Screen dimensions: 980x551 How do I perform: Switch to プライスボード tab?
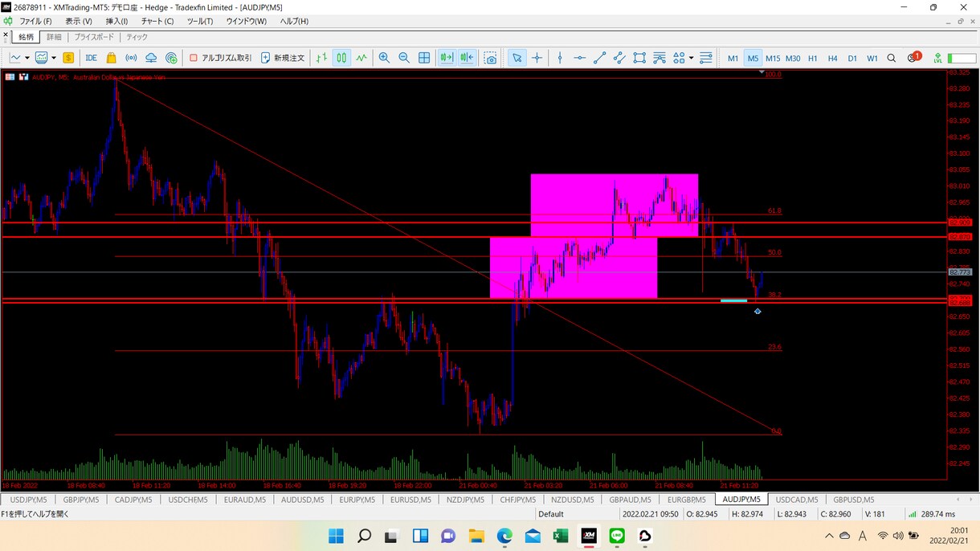(x=94, y=37)
